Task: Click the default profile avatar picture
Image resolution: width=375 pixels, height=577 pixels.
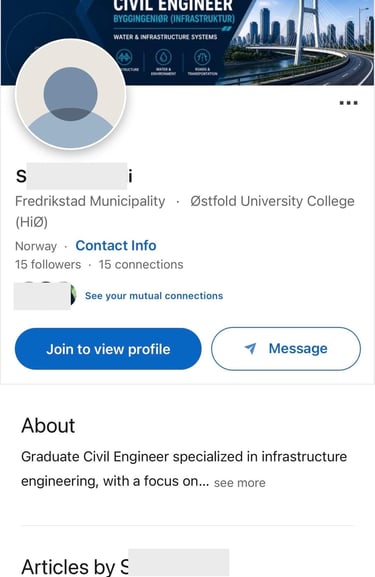Action: pyautogui.click(x=71, y=94)
